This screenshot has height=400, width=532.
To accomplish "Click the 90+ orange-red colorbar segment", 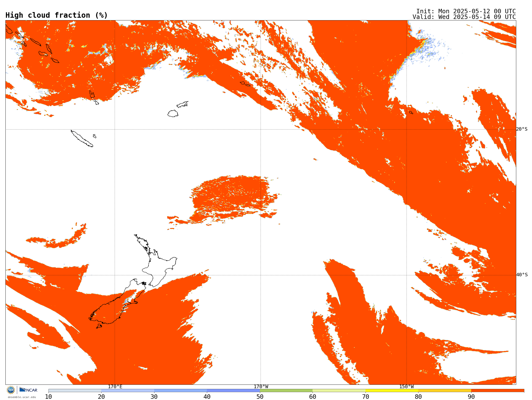I will pyautogui.click(x=498, y=391).
